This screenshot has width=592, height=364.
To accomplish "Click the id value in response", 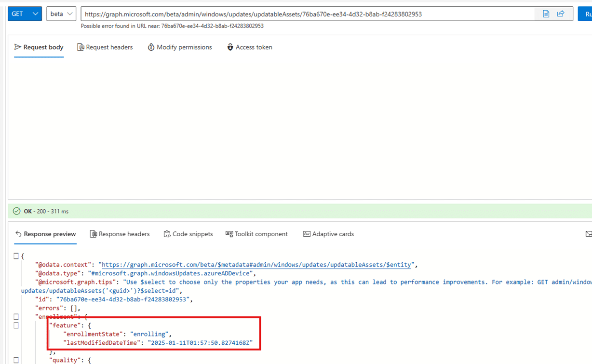I will (124, 299).
